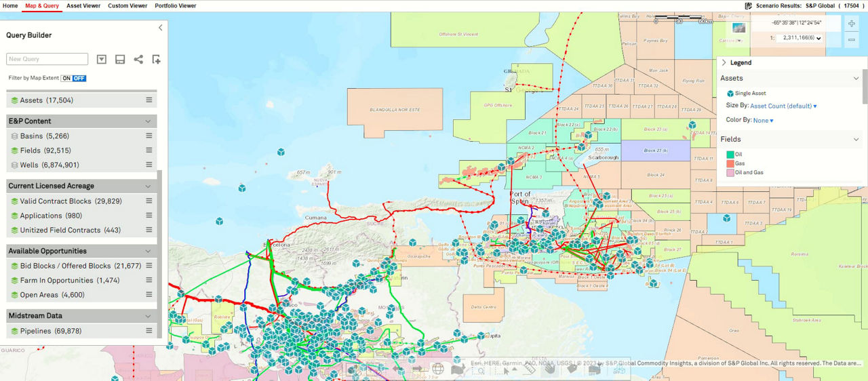868x381 pixels.
Task: Switch to the Asset Viewer tab
Action: coord(83,5)
